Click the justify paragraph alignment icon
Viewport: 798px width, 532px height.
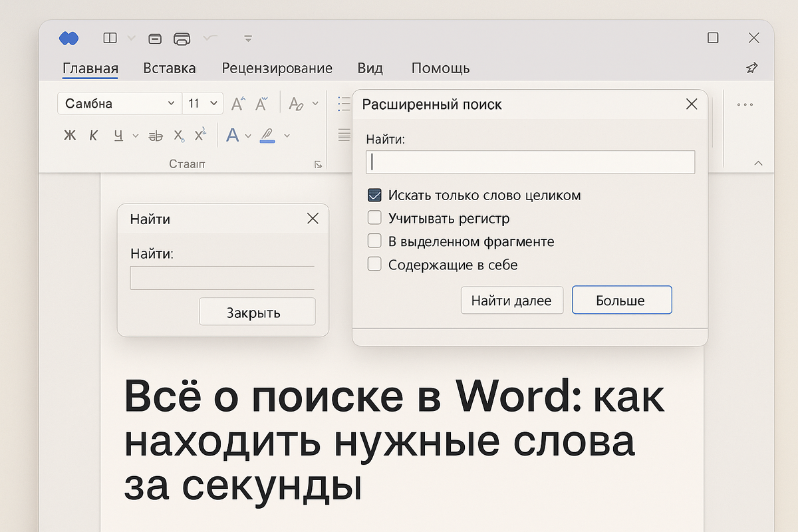(x=344, y=135)
